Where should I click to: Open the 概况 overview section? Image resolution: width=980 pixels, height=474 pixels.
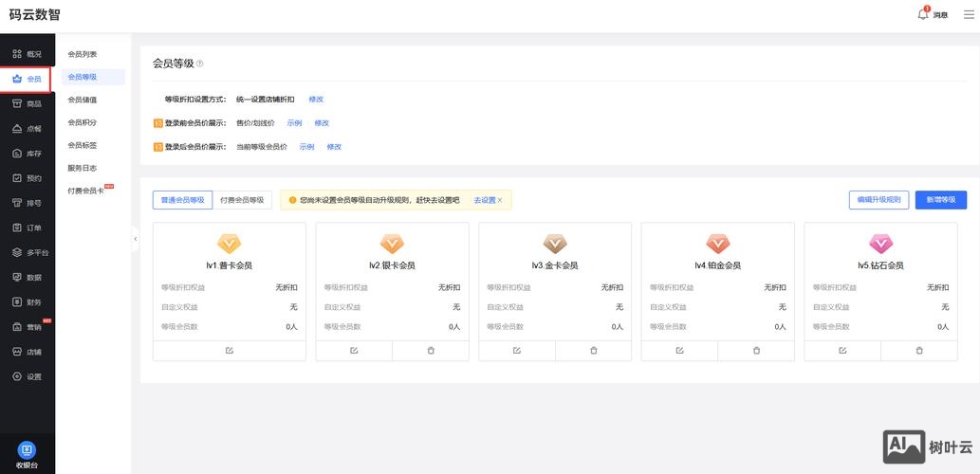click(x=28, y=54)
